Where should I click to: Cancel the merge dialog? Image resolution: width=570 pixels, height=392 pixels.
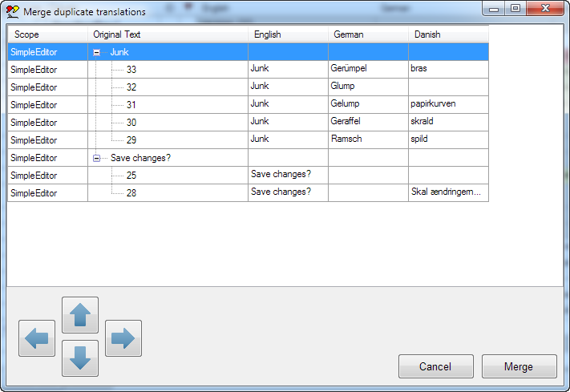435,366
